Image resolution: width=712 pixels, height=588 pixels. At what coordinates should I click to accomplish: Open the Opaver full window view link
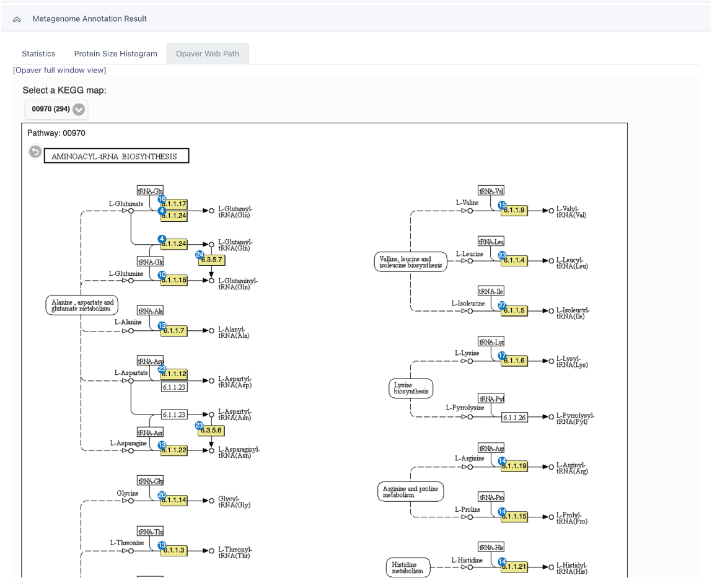59,70
